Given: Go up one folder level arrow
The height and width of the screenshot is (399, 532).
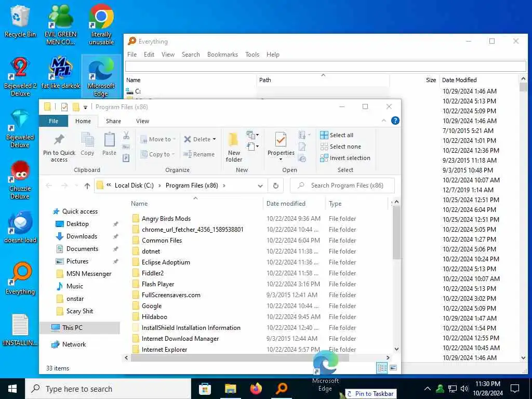Looking at the screenshot, I should pos(87,185).
